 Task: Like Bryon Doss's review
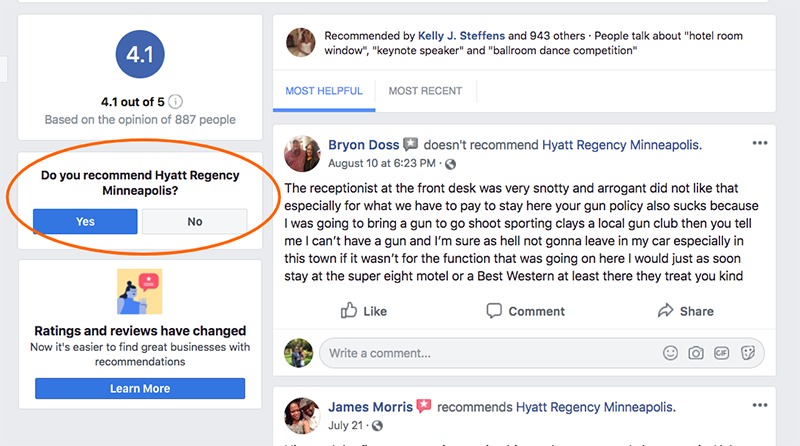(x=364, y=311)
